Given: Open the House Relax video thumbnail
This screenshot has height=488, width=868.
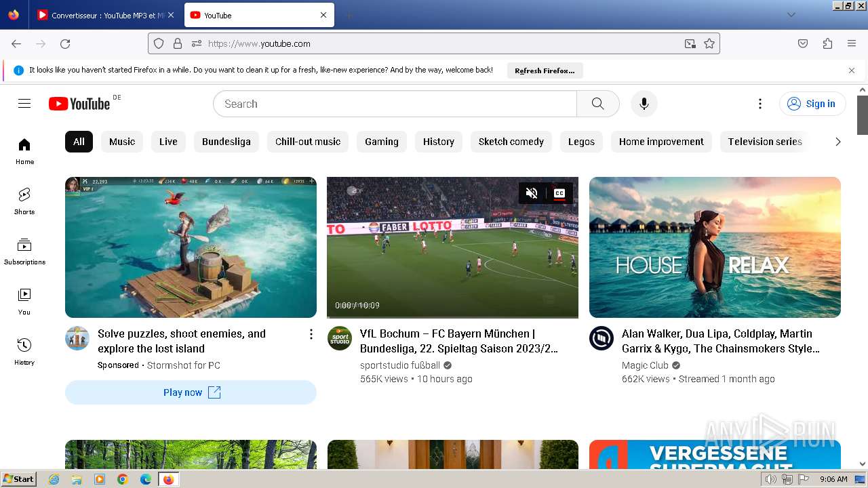Looking at the screenshot, I should click(715, 247).
